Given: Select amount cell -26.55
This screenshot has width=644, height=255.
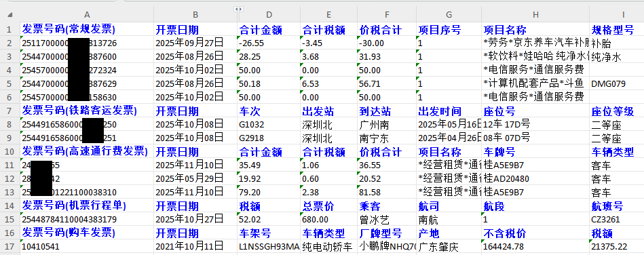Looking at the screenshot, I should 269,43.
